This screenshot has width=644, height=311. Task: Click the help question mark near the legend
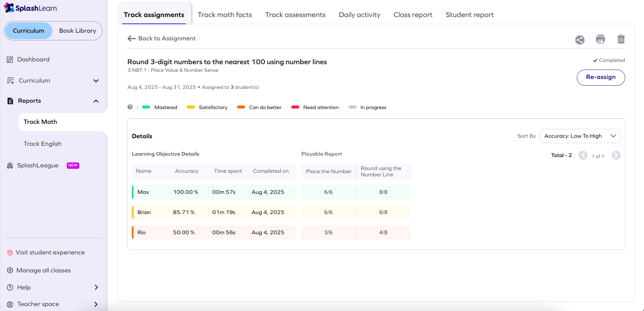point(130,107)
